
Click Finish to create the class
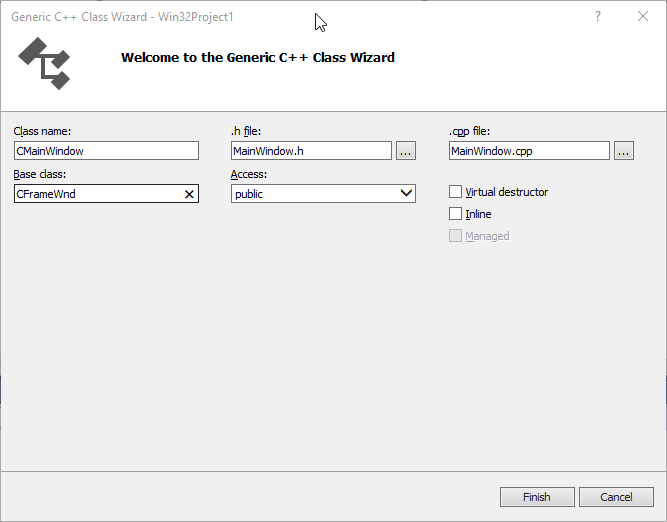tap(537, 497)
